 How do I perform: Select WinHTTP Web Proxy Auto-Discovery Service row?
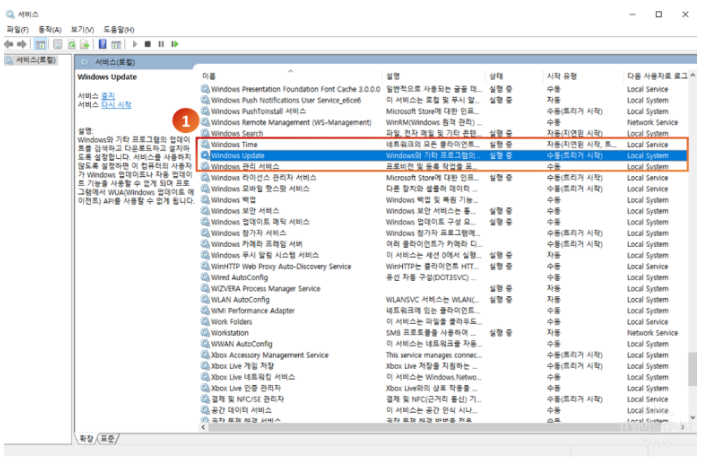click(443, 266)
